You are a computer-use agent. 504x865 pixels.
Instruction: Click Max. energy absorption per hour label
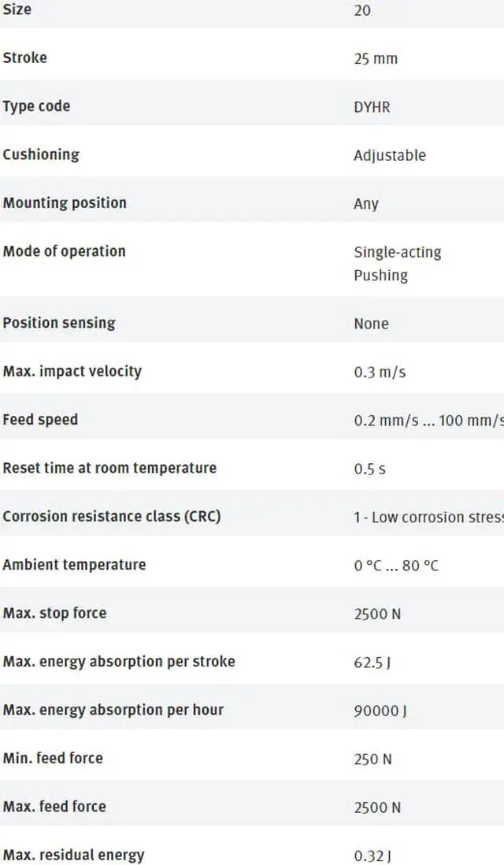click(x=113, y=710)
